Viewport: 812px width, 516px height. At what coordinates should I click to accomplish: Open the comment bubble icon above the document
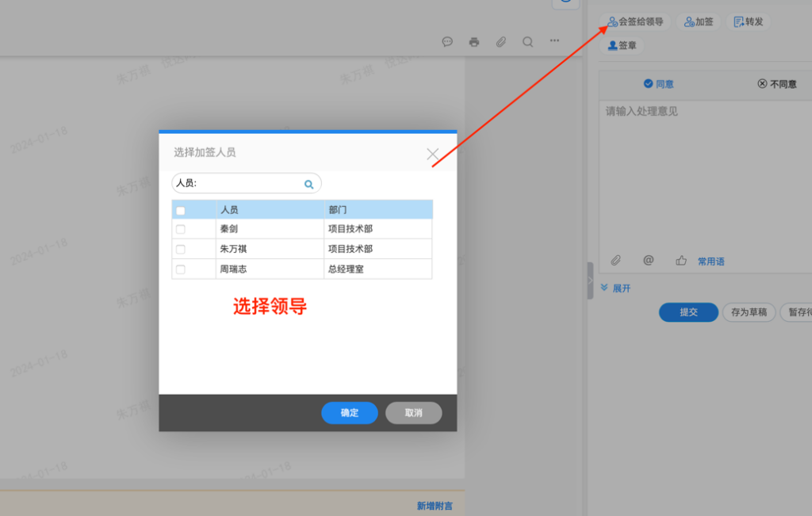click(x=447, y=42)
